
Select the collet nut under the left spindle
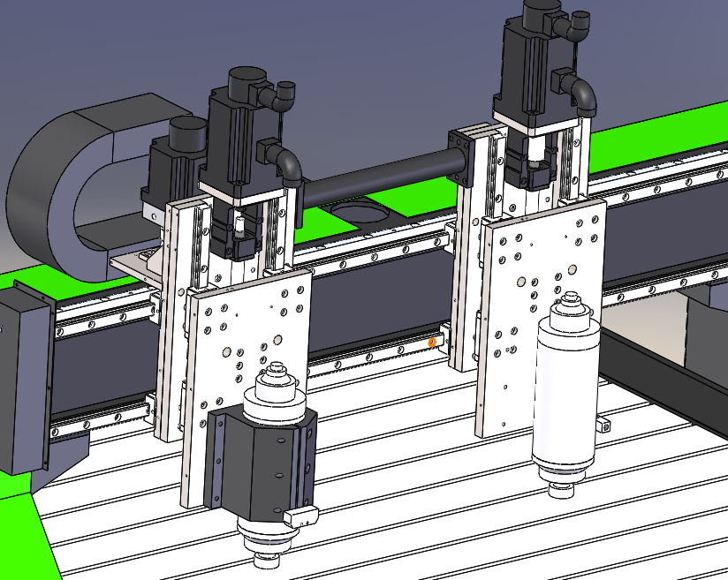click(x=268, y=560)
